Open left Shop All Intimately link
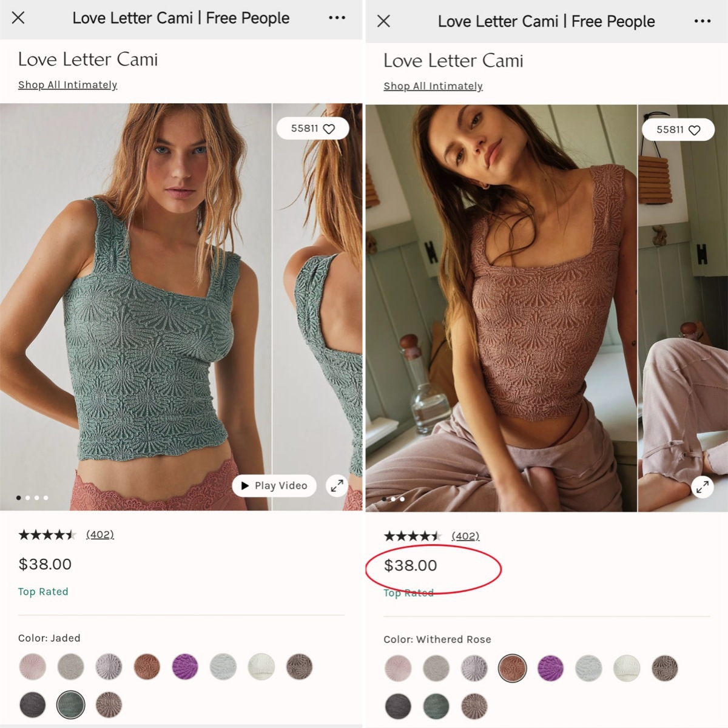The height and width of the screenshot is (728, 728). (67, 85)
